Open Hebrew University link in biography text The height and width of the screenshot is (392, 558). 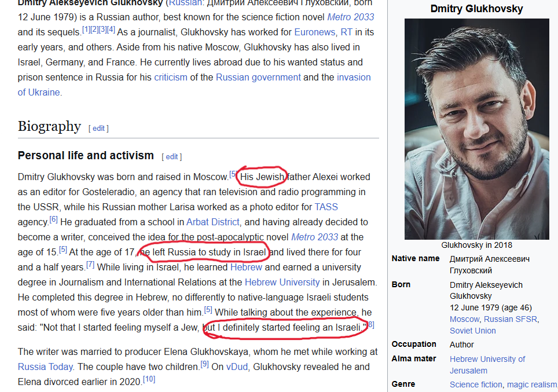(x=282, y=282)
